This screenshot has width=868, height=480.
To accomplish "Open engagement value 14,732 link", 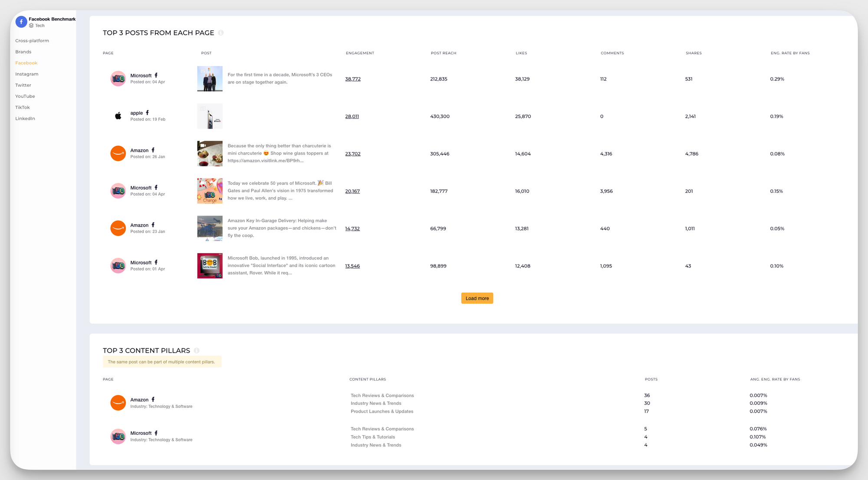I will [x=352, y=228].
